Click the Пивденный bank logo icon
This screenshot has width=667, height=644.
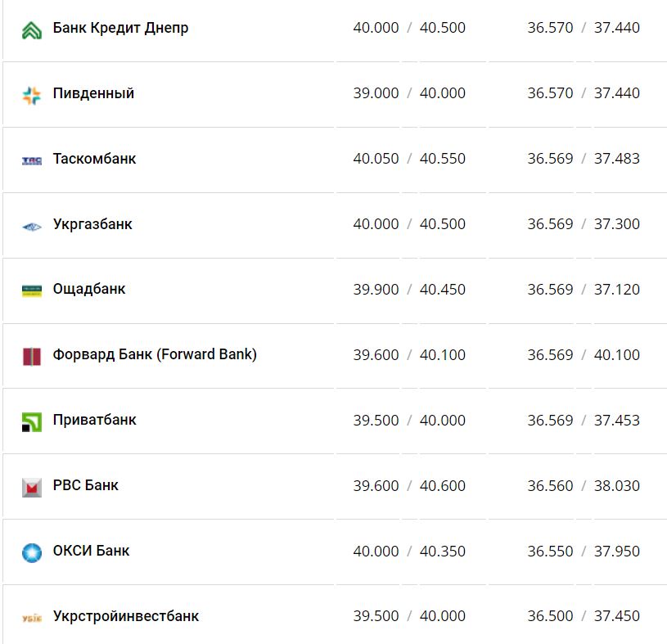pyautogui.click(x=31, y=95)
